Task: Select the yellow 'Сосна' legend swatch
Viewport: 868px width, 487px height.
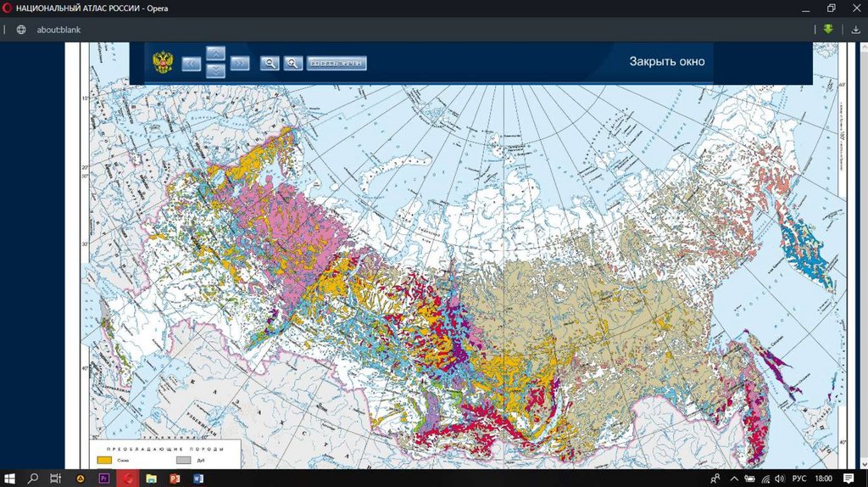Action: [105, 459]
